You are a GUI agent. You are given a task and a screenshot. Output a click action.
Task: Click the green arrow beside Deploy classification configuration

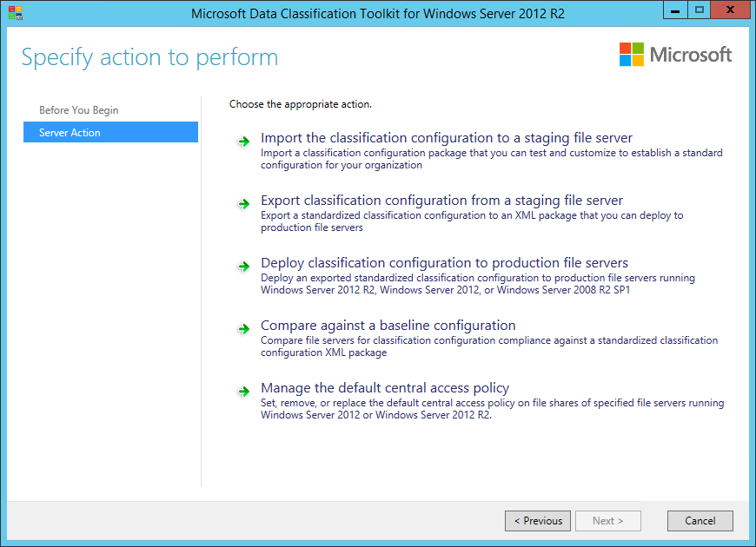pyautogui.click(x=244, y=267)
